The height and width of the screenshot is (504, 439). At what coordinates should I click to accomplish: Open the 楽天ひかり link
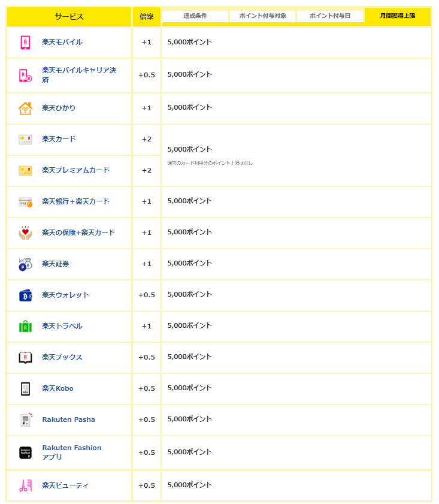pos(59,108)
